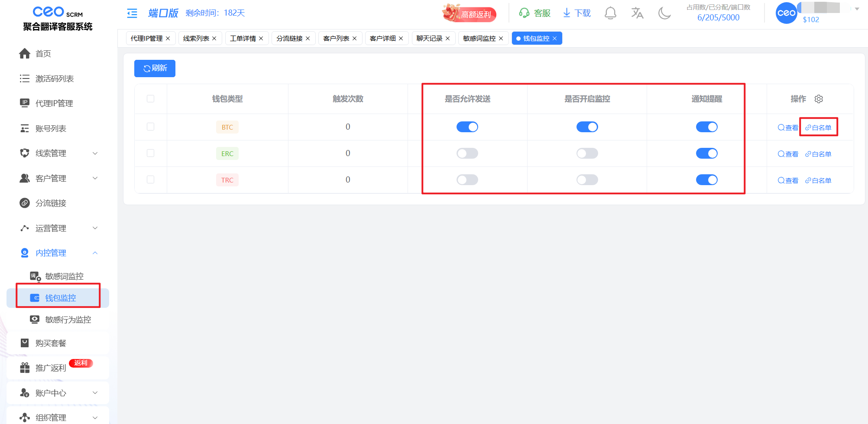Disable BTC 是否允许发送 switch
The height and width of the screenshot is (424, 868).
pyautogui.click(x=467, y=127)
